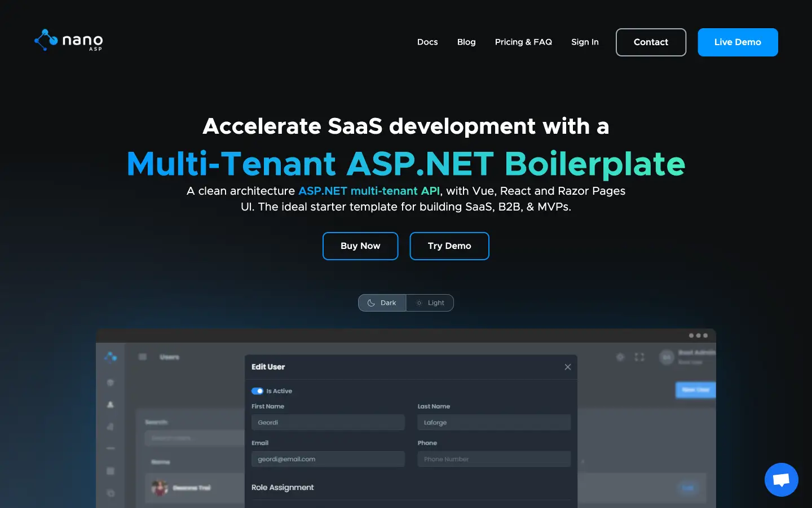Image resolution: width=812 pixels, height=508 pixels.
Task: Click the "Accelerate SaaS development with a" heading
Action: 406,126
